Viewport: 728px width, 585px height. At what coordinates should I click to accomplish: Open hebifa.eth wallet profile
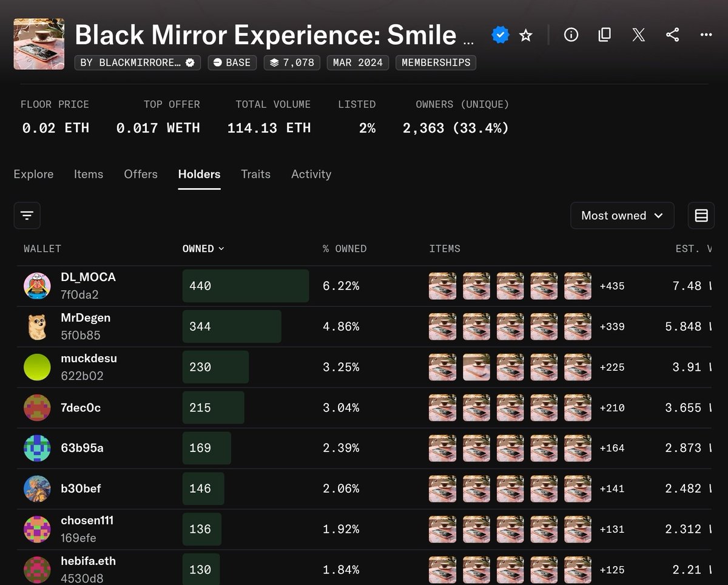[x=88, y=561]
